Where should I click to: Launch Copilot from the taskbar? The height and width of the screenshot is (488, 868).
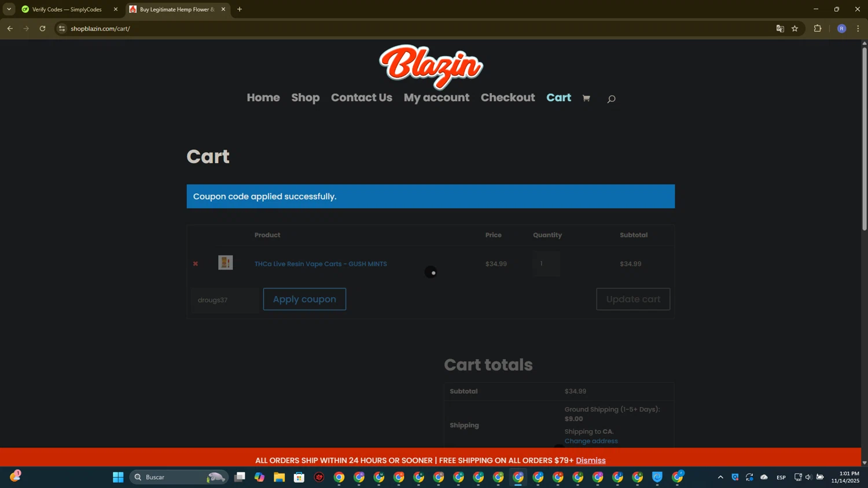click(259, 477)
